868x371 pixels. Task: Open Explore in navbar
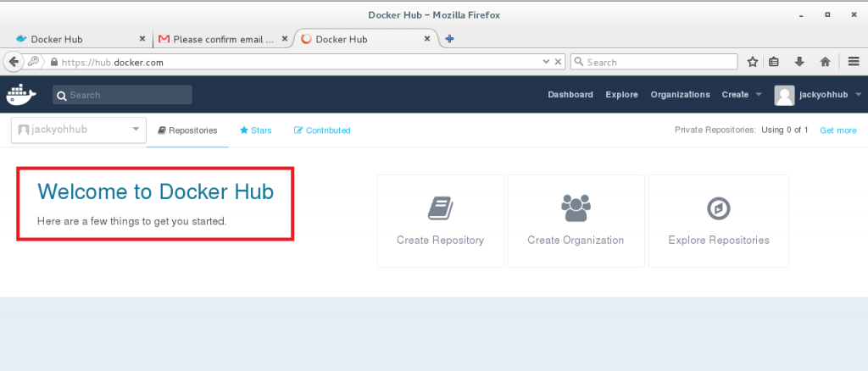(x=621, y=95)
